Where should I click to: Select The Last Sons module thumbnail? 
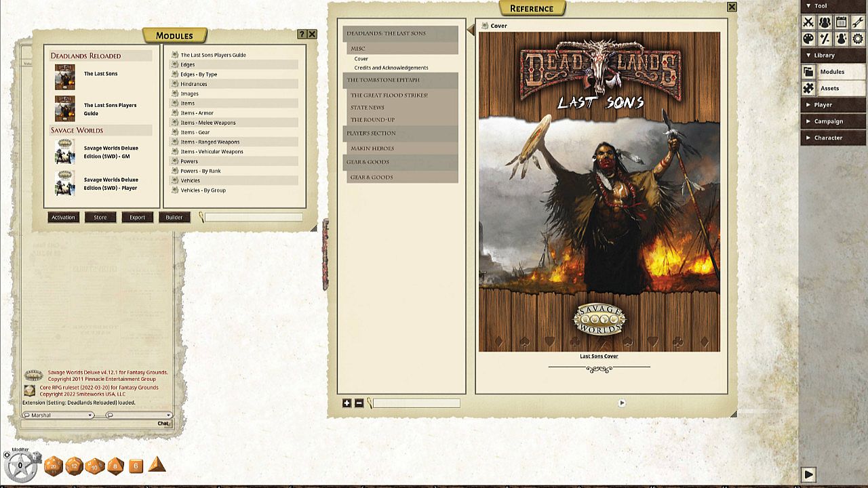(65, 77)
